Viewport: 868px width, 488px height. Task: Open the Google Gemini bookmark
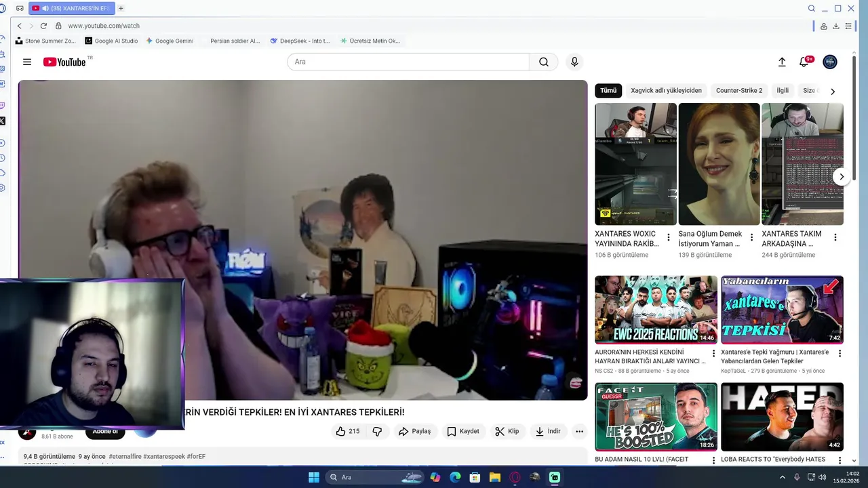pyautogui.click(x=170, y=41)
